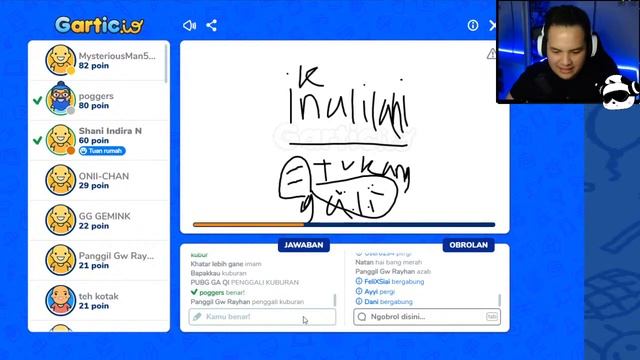Click '29 poin' score text
This screenshot has width=640, height=360.
point(94,186)
